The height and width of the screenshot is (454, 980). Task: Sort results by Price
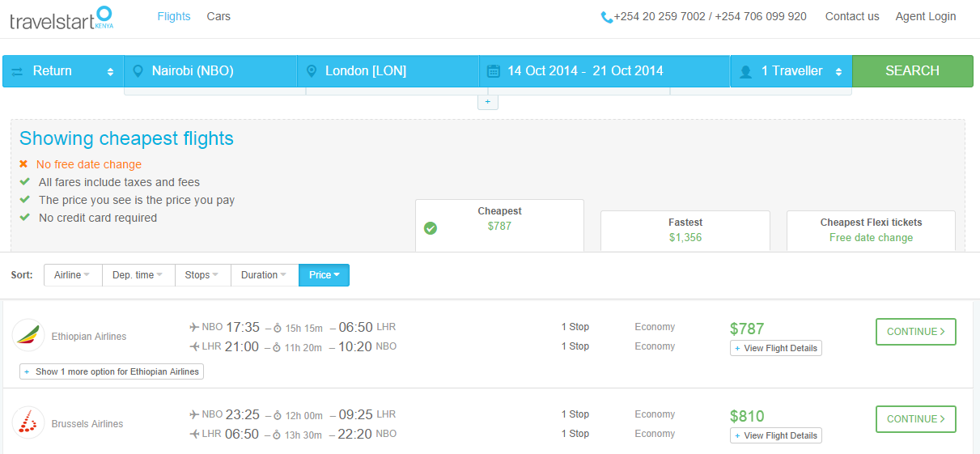325,275
